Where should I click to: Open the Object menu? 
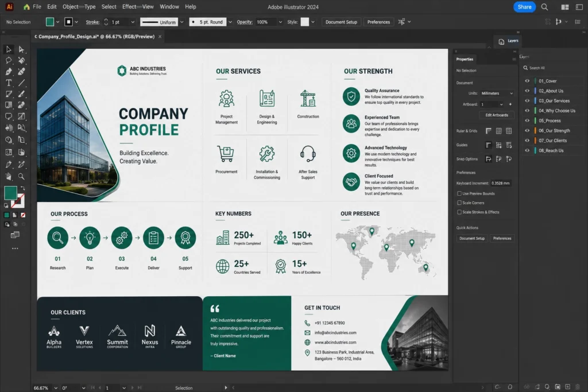click(x=71, y=7)
